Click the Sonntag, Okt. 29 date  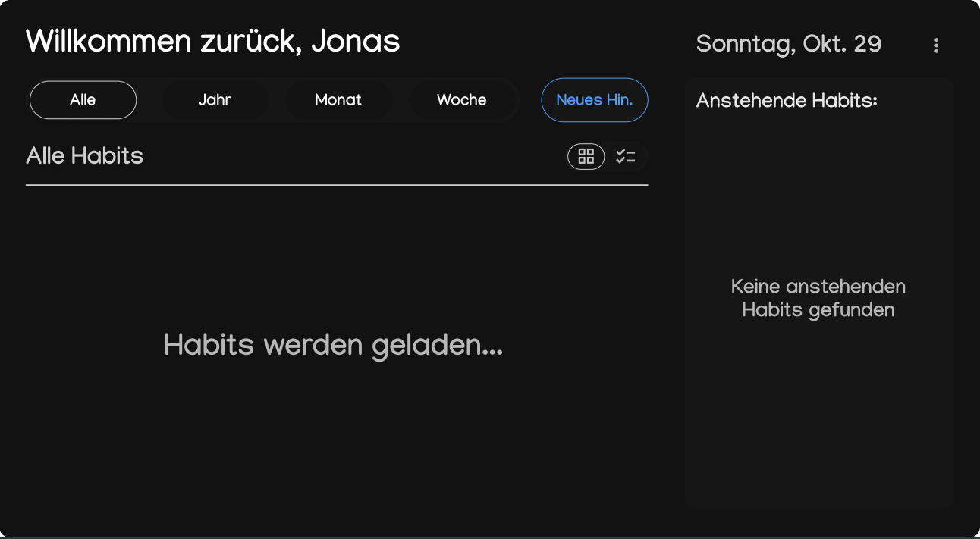pyautogui.click(x=789, y=44)
